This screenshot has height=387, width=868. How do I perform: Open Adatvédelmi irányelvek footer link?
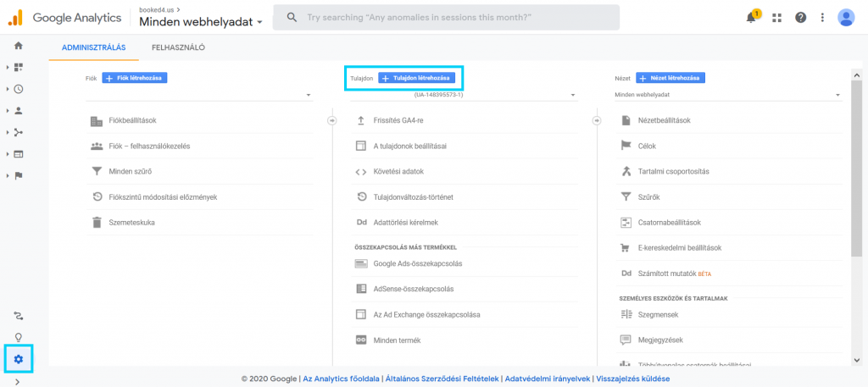click(548, 379)
